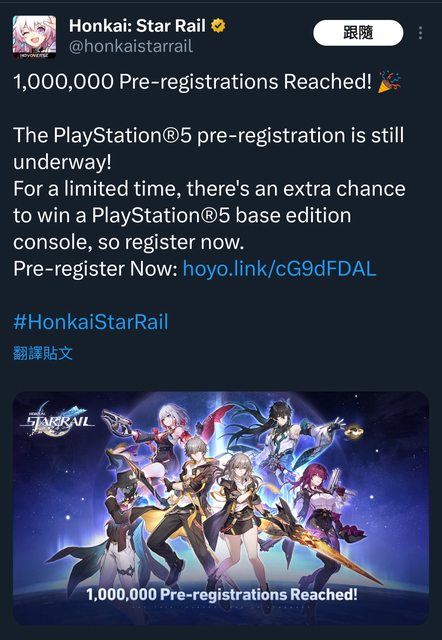The width and height of the screenshot is (442, 640).
Task: Click the Star Rail logo in image
Action: click(x=56, y=419)
